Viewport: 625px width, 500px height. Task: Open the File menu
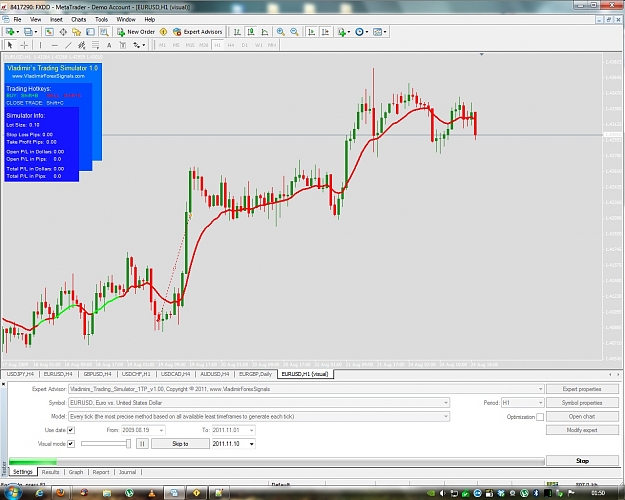coord(17,19)
